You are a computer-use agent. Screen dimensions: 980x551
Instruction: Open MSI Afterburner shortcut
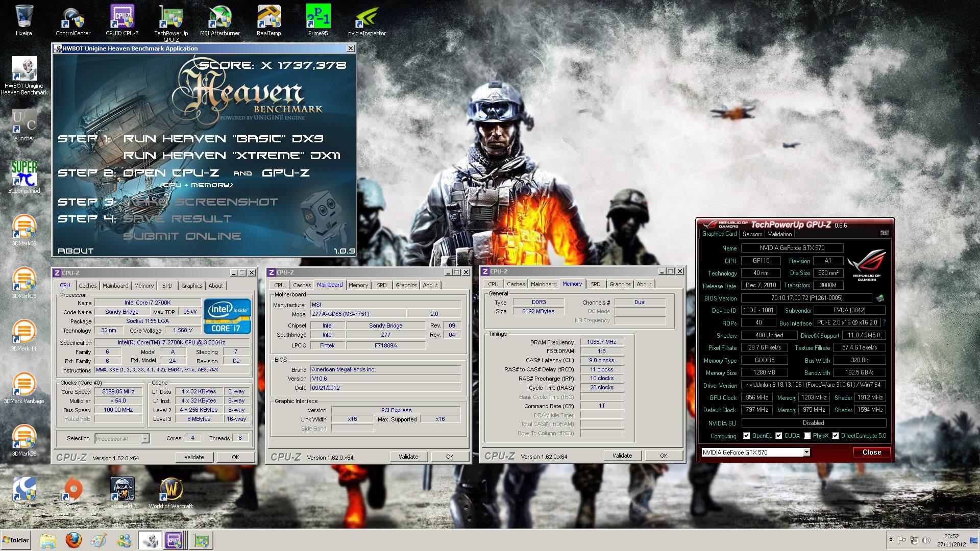pyautogui.click(x=220, y=20)
